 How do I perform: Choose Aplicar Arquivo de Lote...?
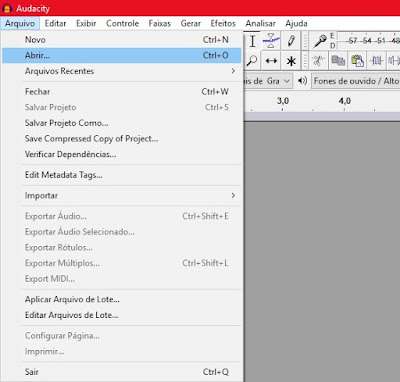pos(122,299)
